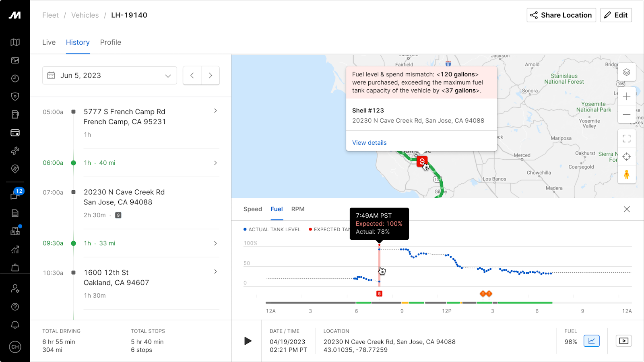Viewport: 644px width, 362px height.
Task: Switch to the Profile tab
Action: [110, 42]
